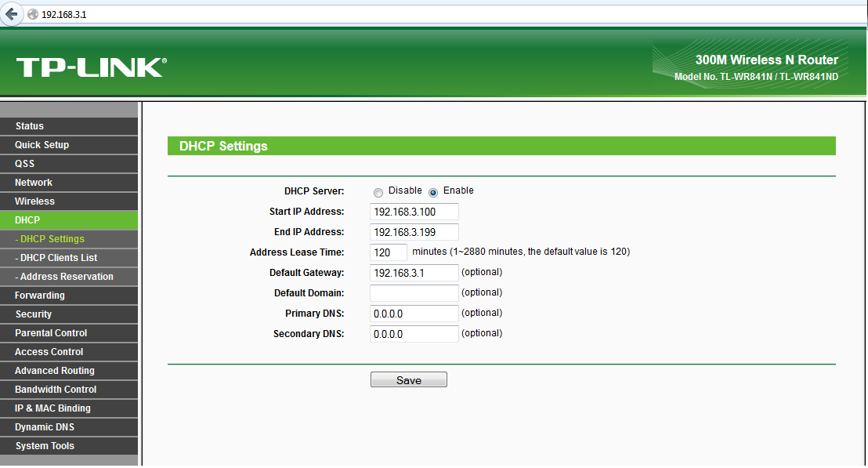Open the Advanced Routing menu item

pyautogui.click(x=69, y=371)
